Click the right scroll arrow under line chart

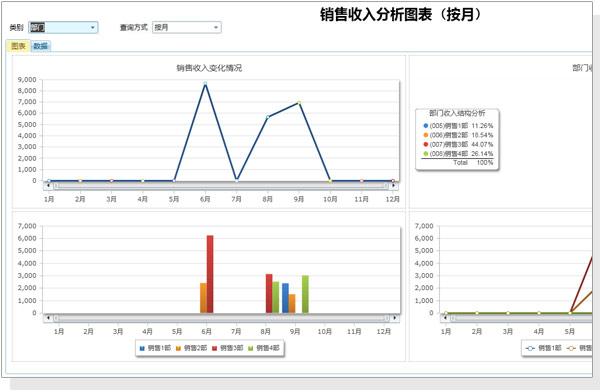click(394, 185)
